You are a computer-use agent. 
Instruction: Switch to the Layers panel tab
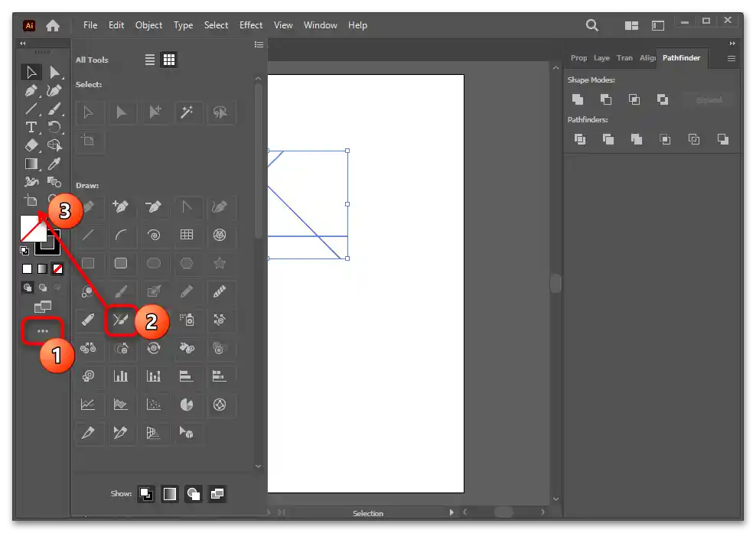point(601,58)
